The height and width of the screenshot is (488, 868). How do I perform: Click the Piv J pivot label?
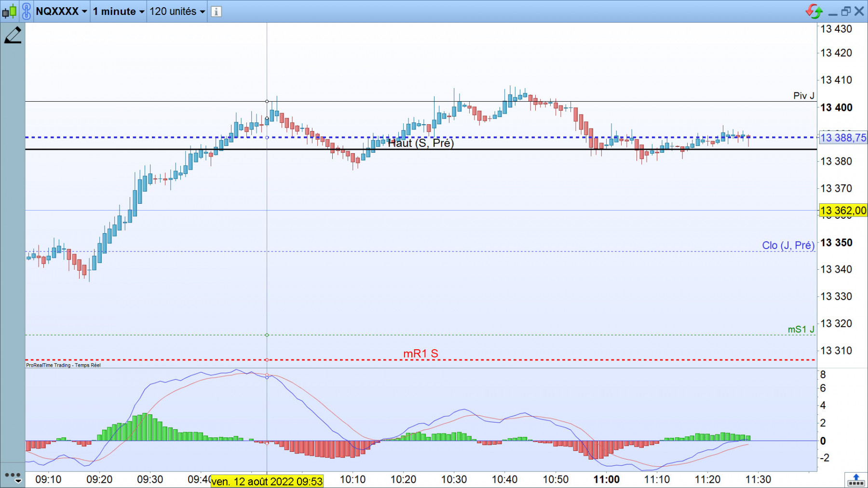804,95
